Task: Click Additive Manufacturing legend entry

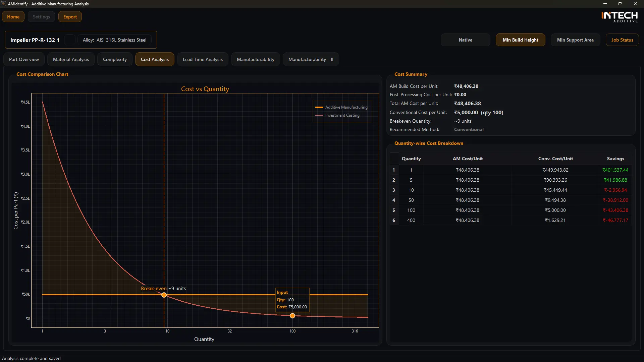Action: pyautogui.click(x=341, y=107)
